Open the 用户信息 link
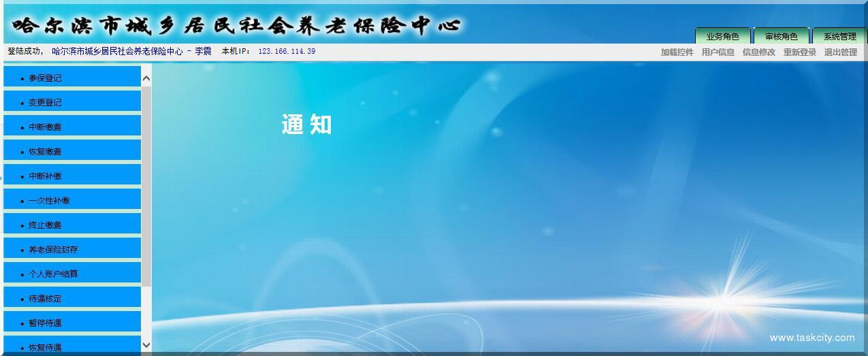Image resolution: width=868 pixels, height=356 pixels. (x=718, y=52)
